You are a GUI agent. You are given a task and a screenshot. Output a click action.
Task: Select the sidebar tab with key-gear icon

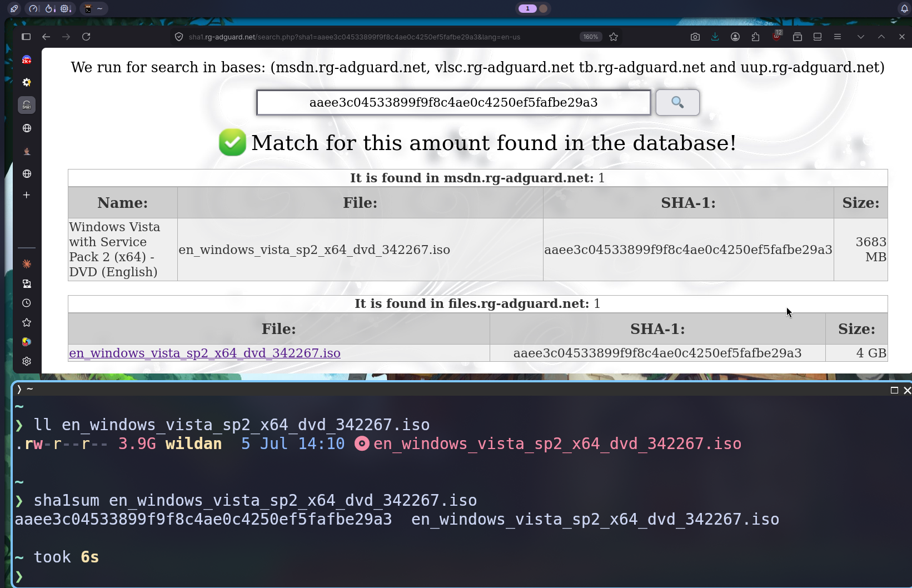point(26,82)
